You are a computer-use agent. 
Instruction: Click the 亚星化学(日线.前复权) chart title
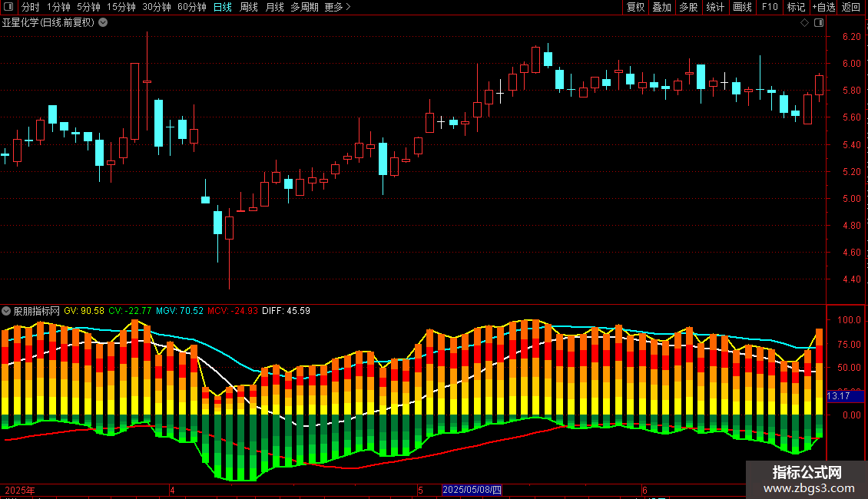click(48, 23)
